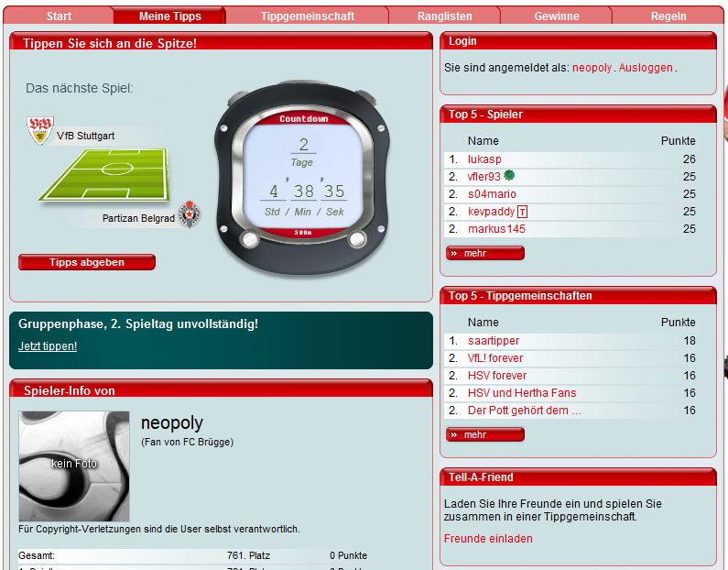
Task: Click lukasp's 26 points value
Action: (x=689, y=159)
